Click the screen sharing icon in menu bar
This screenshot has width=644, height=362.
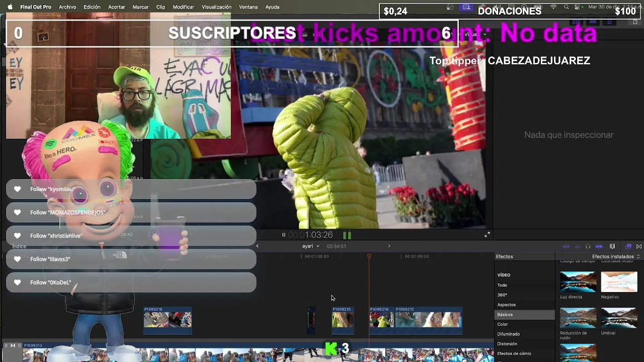(x=466, y=7)
